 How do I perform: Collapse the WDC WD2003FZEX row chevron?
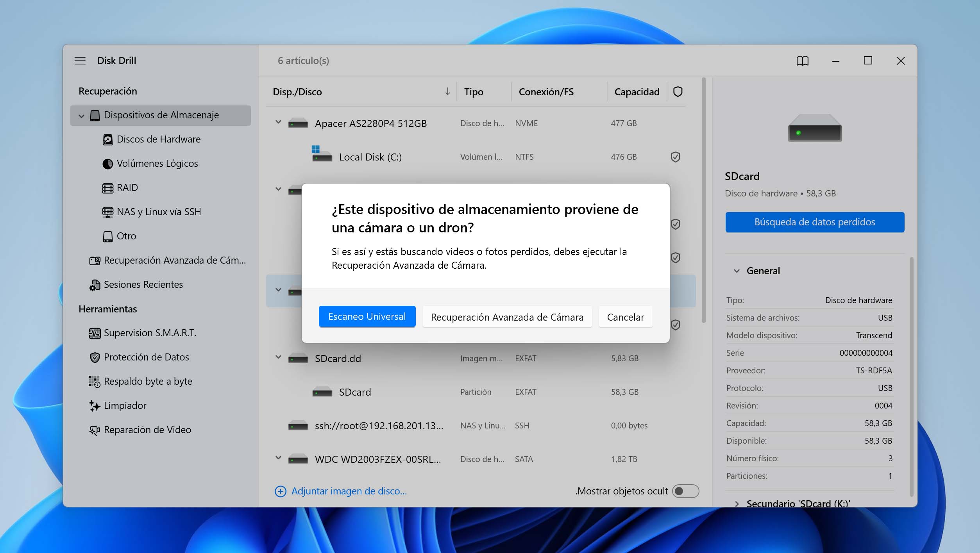click(x=278, y=458)
